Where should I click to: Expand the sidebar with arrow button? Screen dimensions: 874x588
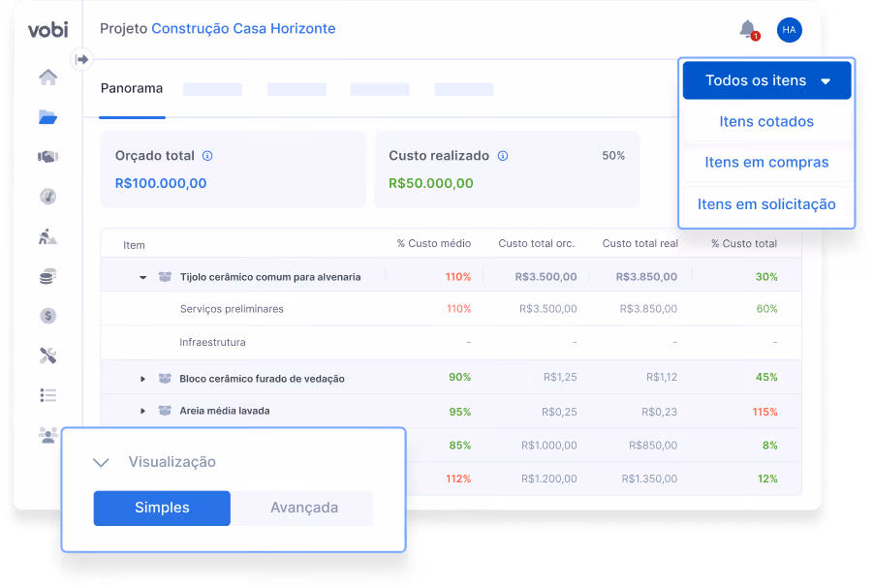[x=82, y=59]
